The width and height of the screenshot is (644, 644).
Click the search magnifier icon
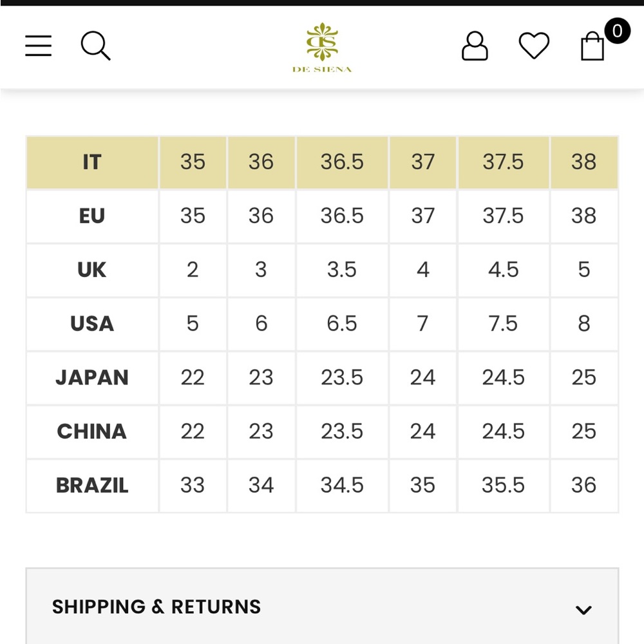point(96,46)
